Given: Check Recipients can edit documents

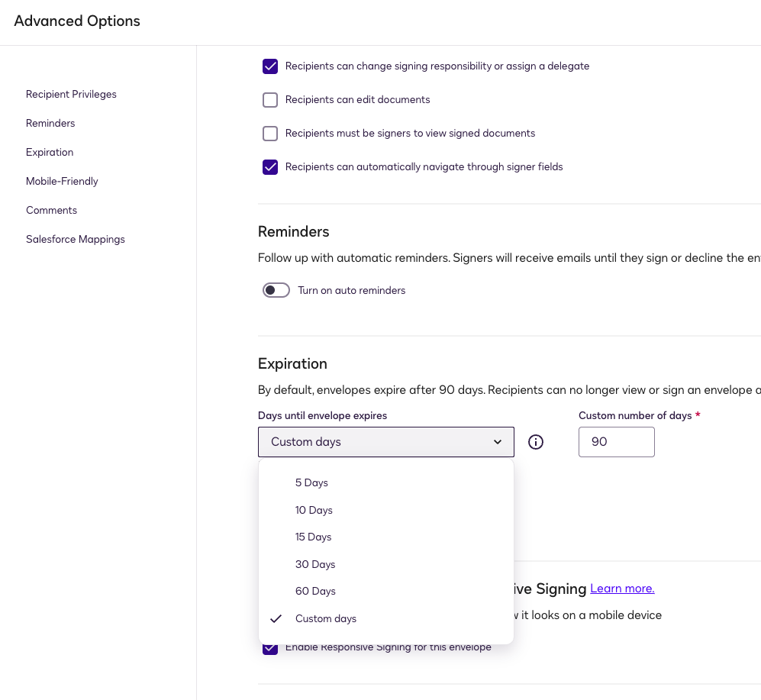Looking at the screenshot, I should pyautogui.click(x=270, y=99).
